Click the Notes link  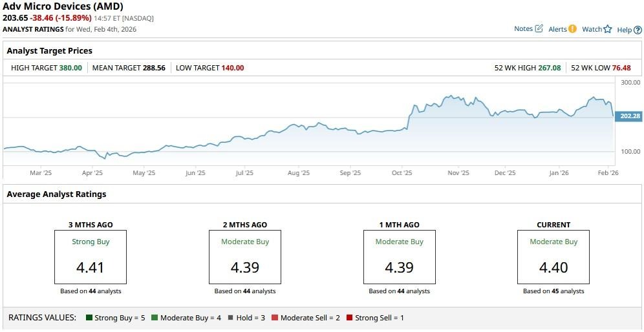[523, 28]
